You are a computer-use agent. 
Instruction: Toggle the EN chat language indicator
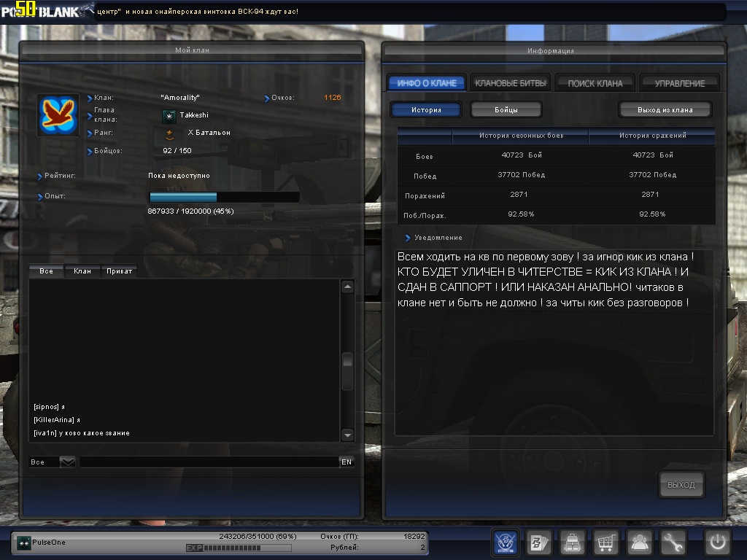[347, 462]
